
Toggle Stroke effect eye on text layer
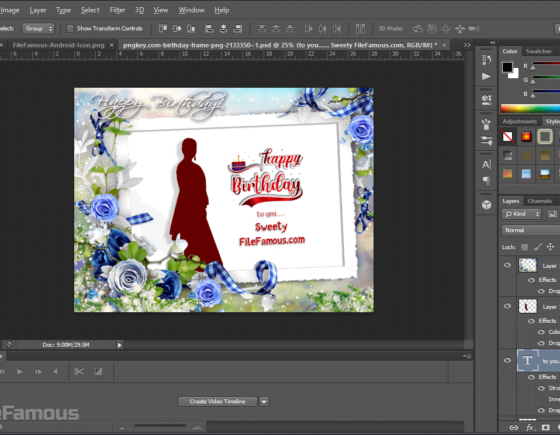541,388
